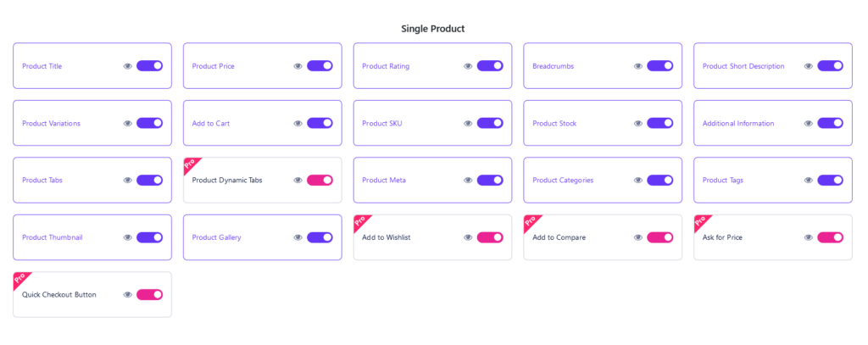
Task: Switch off Product Short Description widget
Action: pyautogui.click(x=831, y=66)
